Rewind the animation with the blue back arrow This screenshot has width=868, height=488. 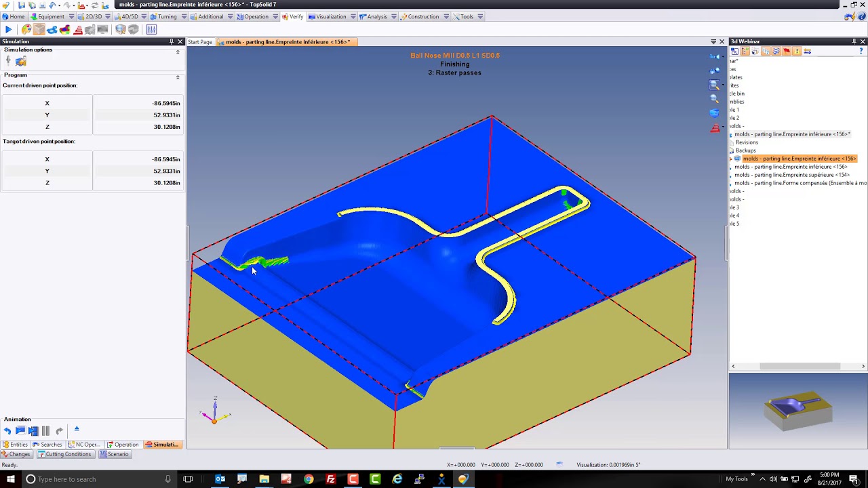pos(7,430)
